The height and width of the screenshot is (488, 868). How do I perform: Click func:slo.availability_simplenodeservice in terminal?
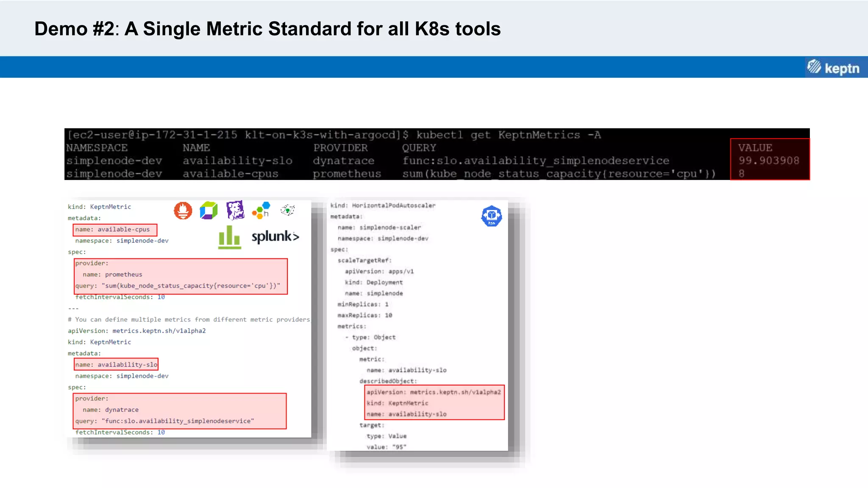(536, 161)
